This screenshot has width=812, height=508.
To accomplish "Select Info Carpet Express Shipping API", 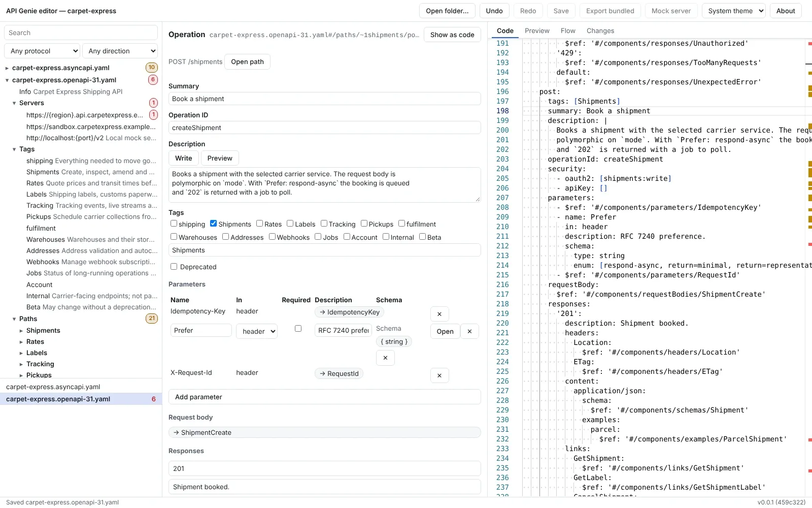I will click(71, 91).
